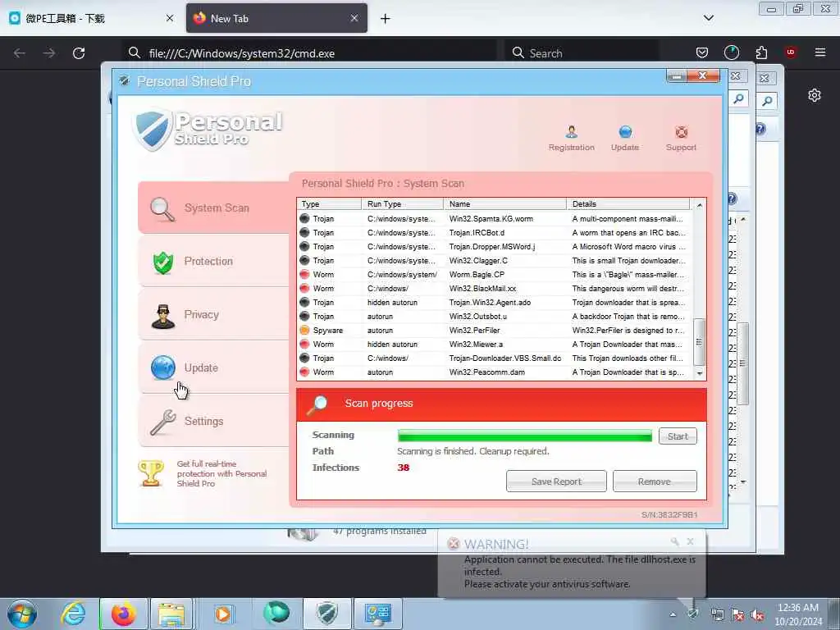Open new tab settings gear icon

[x=815, y=95]
